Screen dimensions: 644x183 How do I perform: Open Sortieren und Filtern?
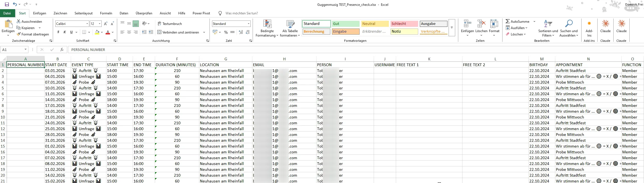click(548, 28)
